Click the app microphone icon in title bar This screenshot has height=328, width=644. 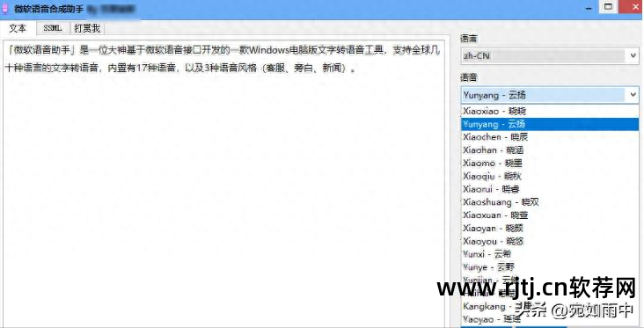pyautogui.click(x=5, y=9)
